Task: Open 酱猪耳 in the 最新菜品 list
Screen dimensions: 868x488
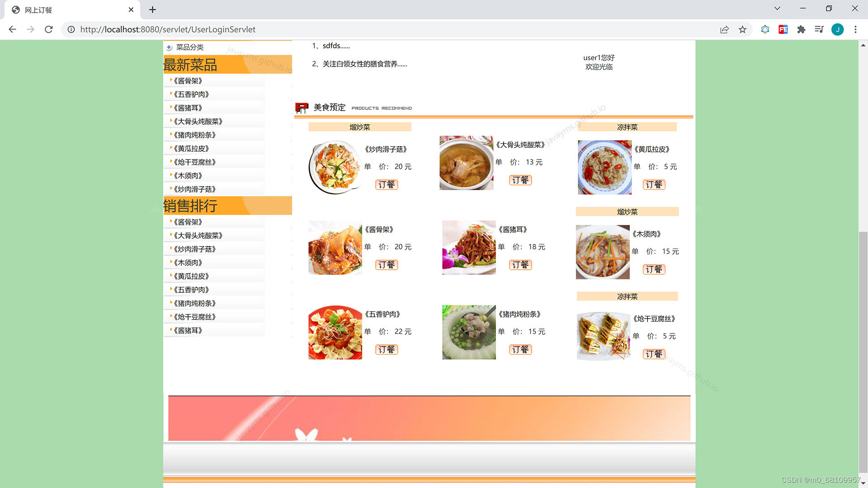Action: 188,108
